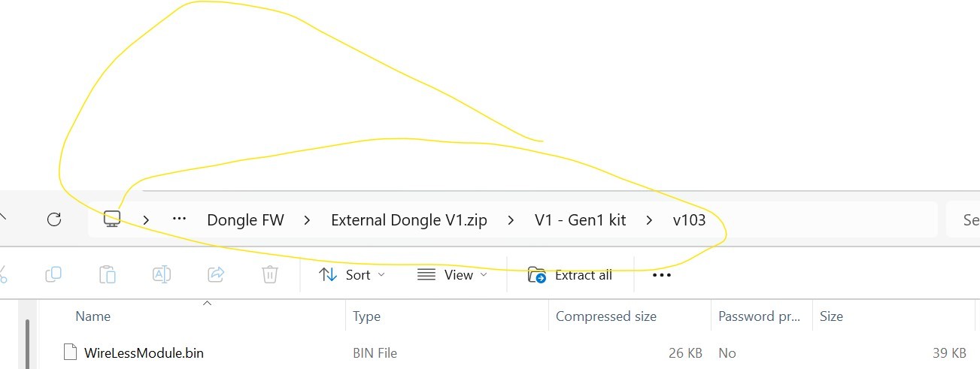Click the Refresh icon
Viewport: 980px width, 369px height.
point(53,219)
